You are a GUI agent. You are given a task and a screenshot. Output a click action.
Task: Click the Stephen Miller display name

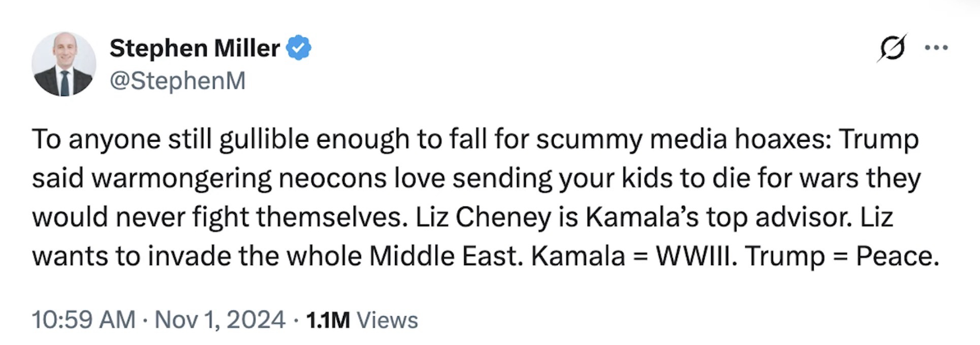(195, 48)
